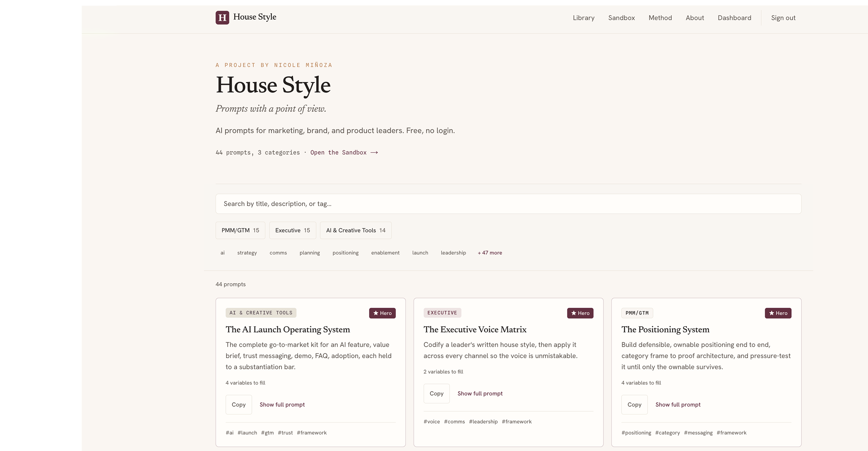868x451 pixels.
Task: Click #framework on Executive Voice Matrix card
Action: [517, 422]
